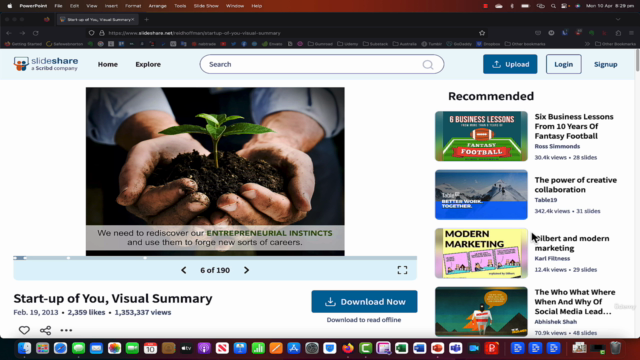Open the Udemy bookmarks folder

pos(348,44)
